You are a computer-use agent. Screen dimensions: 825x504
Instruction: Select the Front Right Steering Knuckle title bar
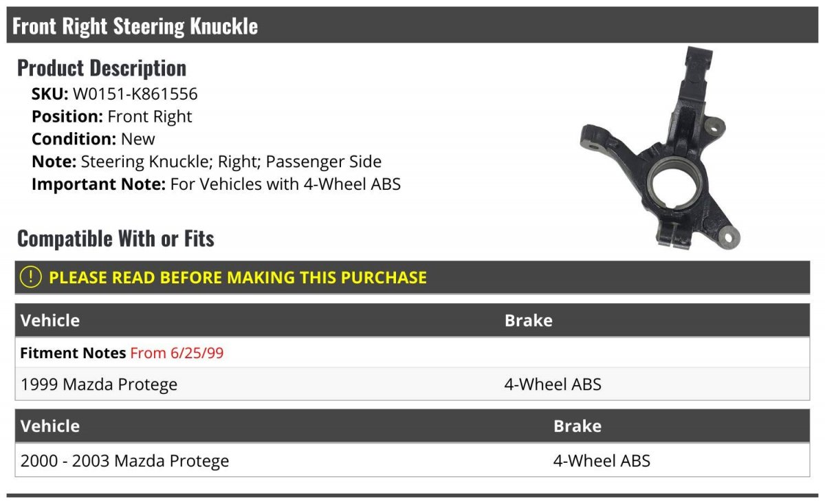pos(412,25)
